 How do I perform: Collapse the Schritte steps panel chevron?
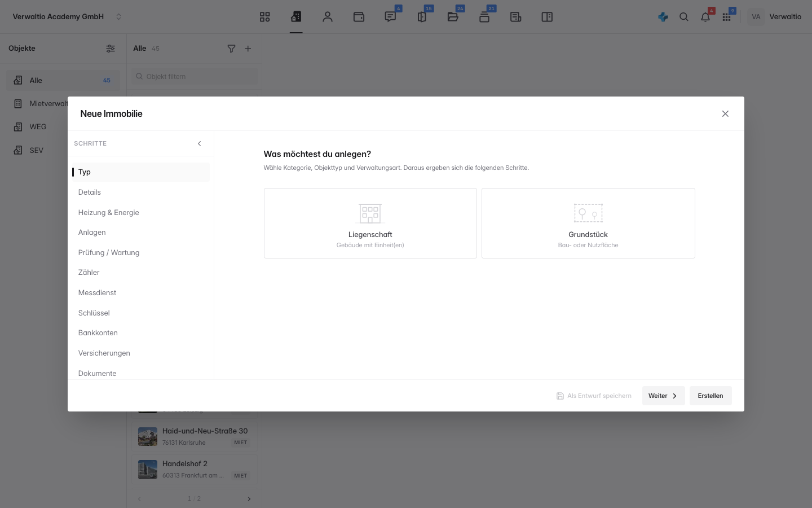(x=199, y=143)
